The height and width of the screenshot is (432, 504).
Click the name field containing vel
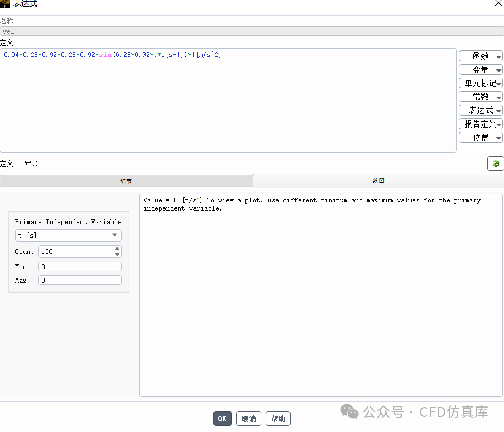(252, 31)
